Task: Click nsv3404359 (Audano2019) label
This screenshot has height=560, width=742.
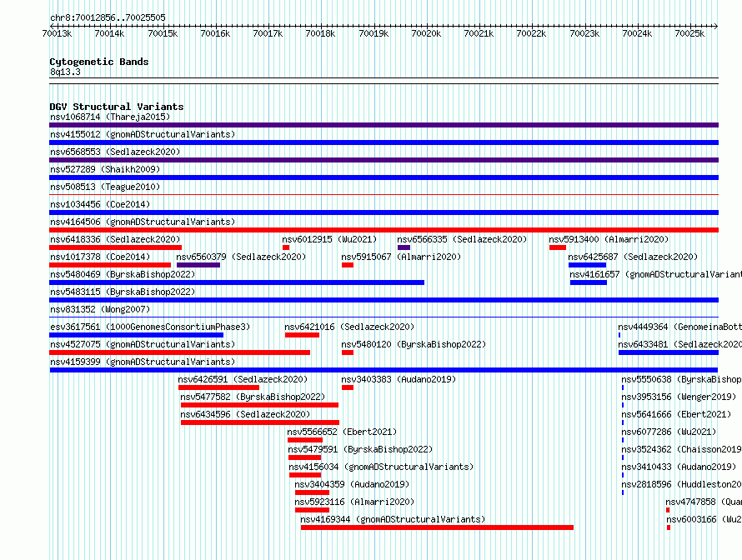Action: pyautogui.click(x=352, y=484)
